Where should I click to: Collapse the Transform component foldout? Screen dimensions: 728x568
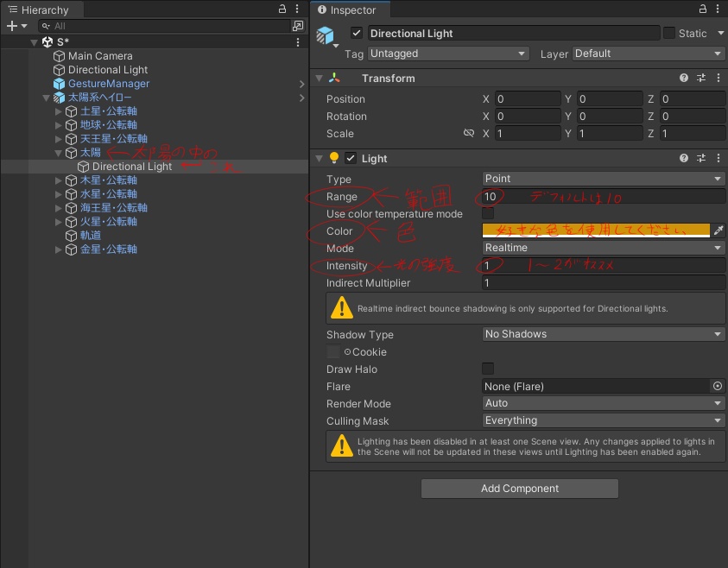pyautogui.click(x=319, y=78)
